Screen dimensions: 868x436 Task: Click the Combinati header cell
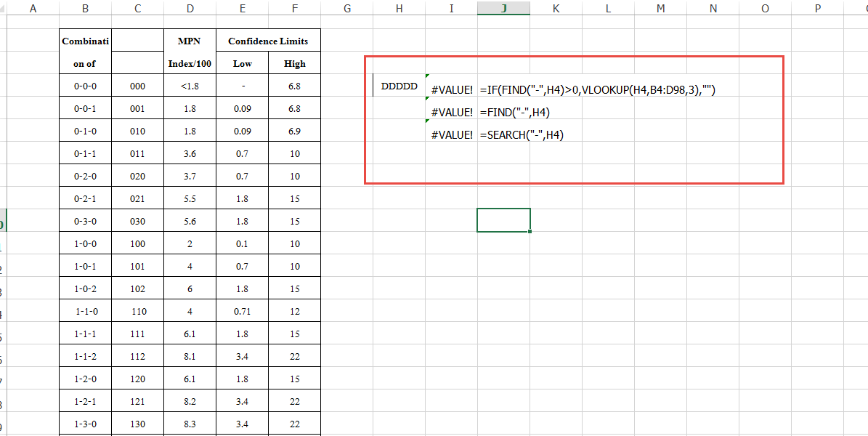pos(85,41)
